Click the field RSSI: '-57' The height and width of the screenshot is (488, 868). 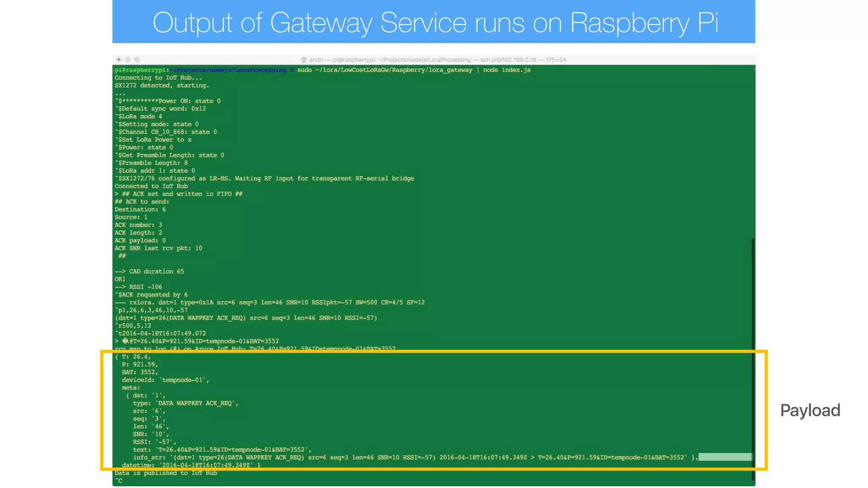[x=155, y=442]
